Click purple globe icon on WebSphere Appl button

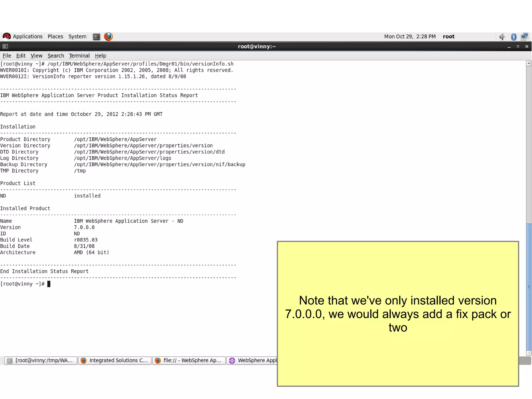pos(232,361)
